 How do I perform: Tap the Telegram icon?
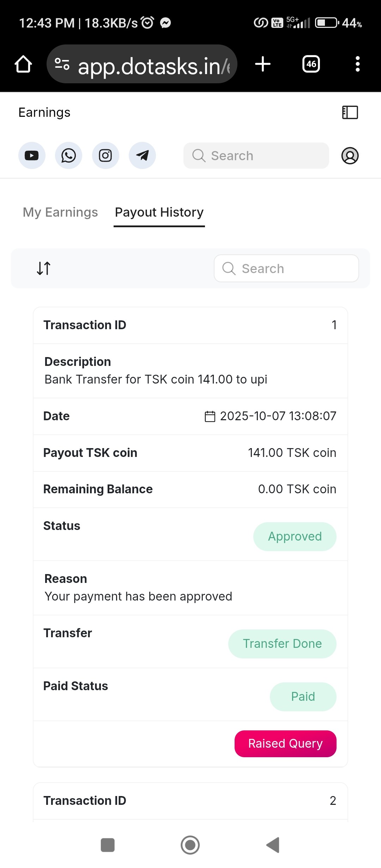pos(142,156)
